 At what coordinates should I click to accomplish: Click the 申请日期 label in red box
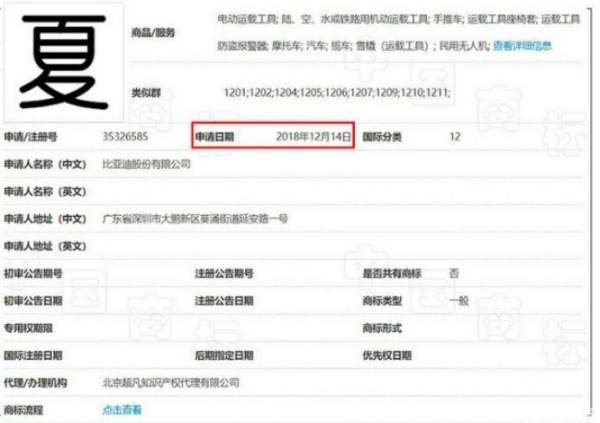[x=214, y=137]
